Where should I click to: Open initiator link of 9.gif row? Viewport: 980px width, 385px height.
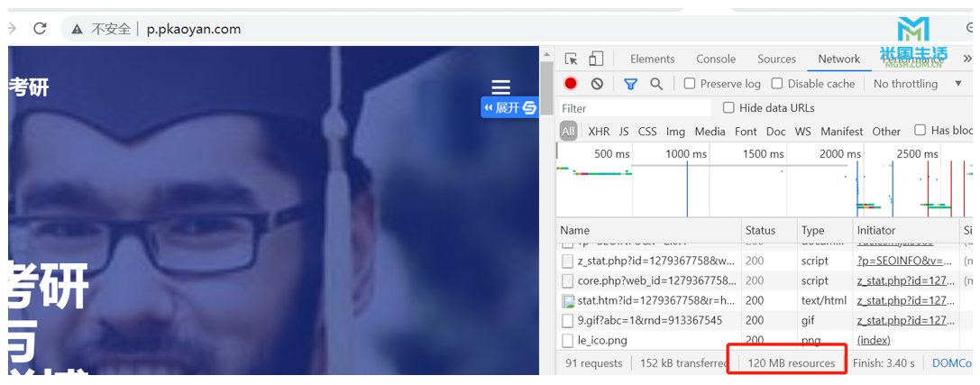pyautogui.click(x=906, y=321)
